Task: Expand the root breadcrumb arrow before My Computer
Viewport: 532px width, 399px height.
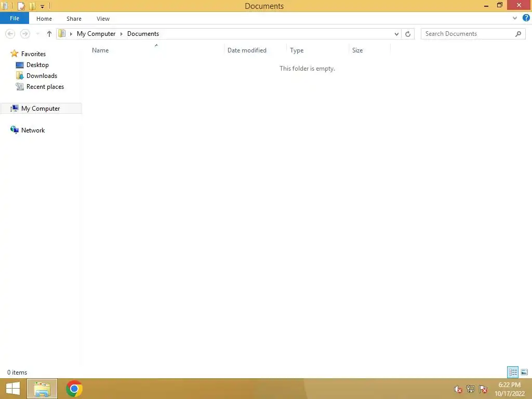Action: click(x=71, y=34)
